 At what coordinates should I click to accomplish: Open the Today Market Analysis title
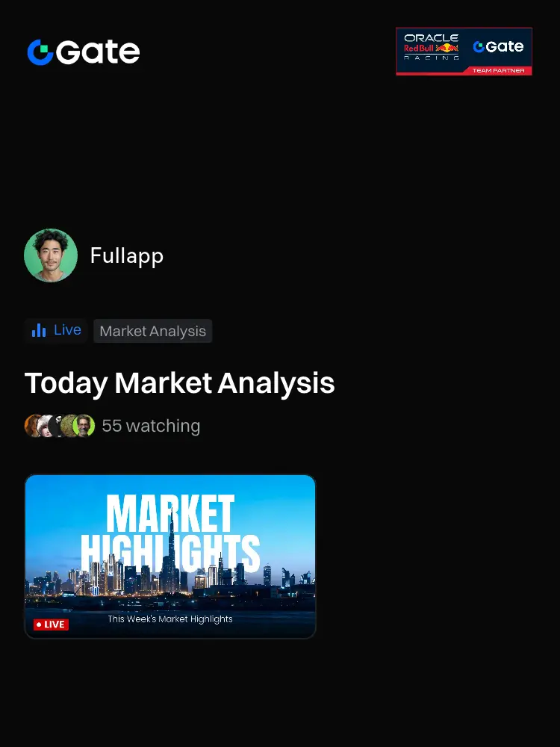point(179,384)
